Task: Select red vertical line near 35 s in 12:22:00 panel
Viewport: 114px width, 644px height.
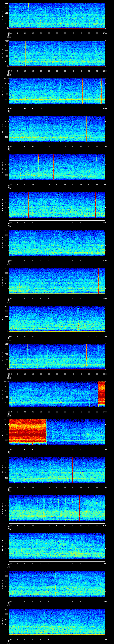Action: coord(66,243)
